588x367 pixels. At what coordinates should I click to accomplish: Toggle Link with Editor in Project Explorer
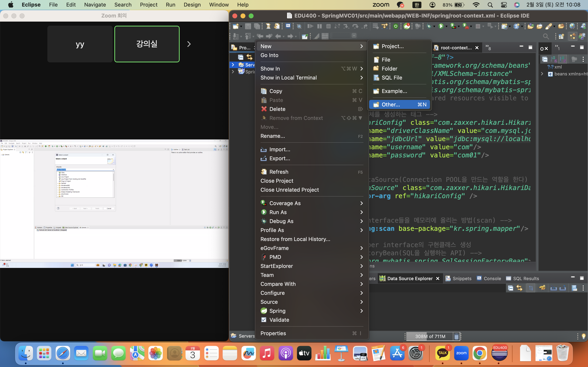click(x=249, y=57)
